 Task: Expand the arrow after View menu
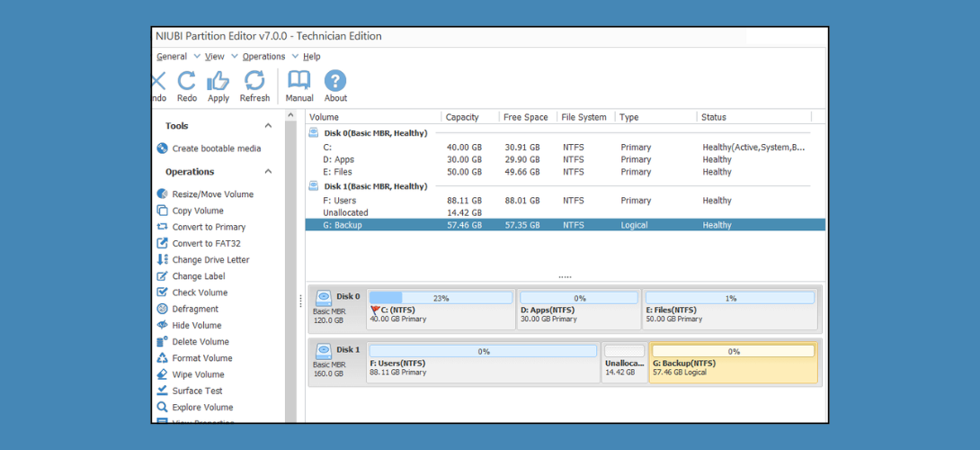point(235,57)
